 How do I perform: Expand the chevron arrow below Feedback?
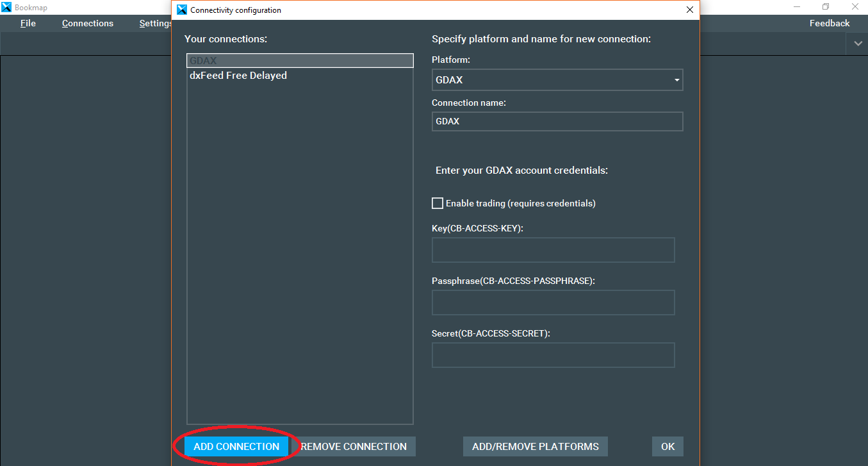click(857, 44)
